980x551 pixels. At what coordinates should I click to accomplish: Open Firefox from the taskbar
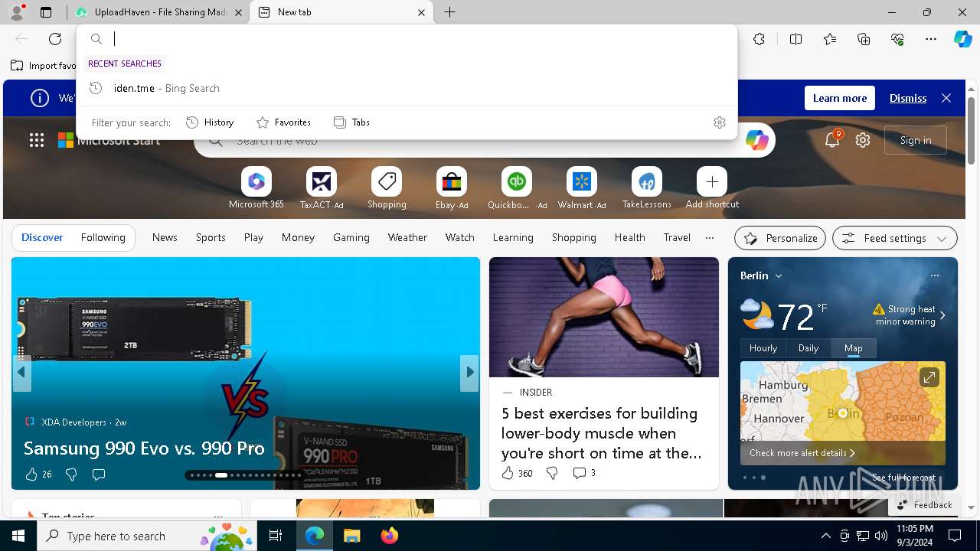point(390,536)
